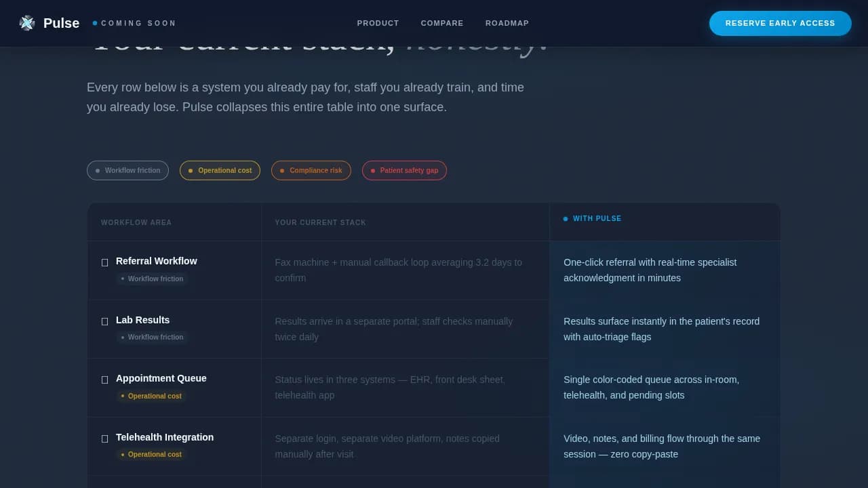Click Operational cost tag under Telehealth Integration

tap(151, 454)
